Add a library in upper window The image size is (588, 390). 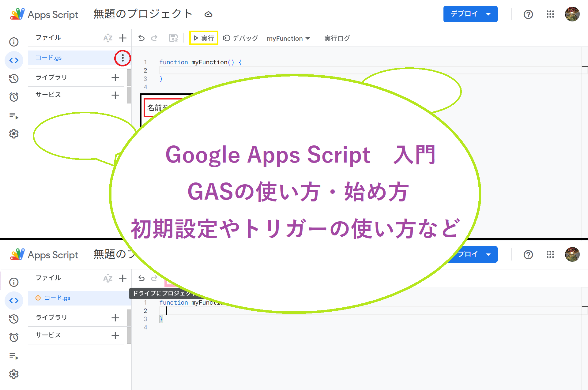115,77
